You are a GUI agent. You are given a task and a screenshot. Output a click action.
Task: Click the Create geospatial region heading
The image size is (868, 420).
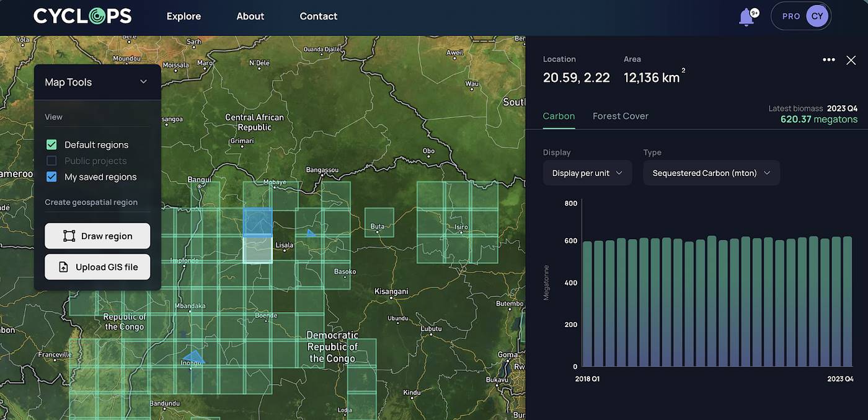point(91,202)
